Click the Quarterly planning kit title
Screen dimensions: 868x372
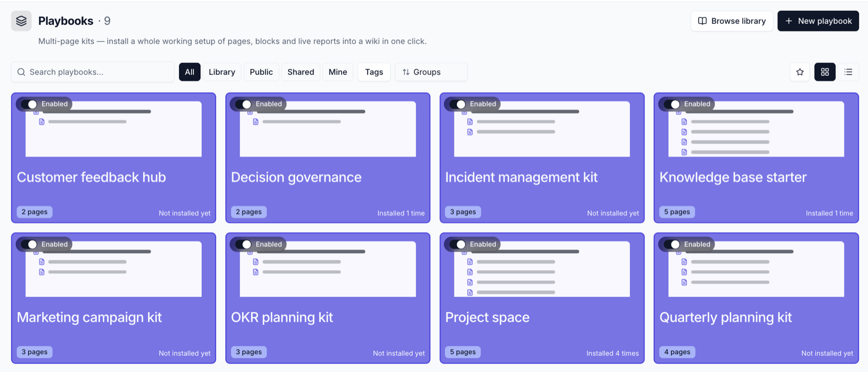(x=726, y=317)
